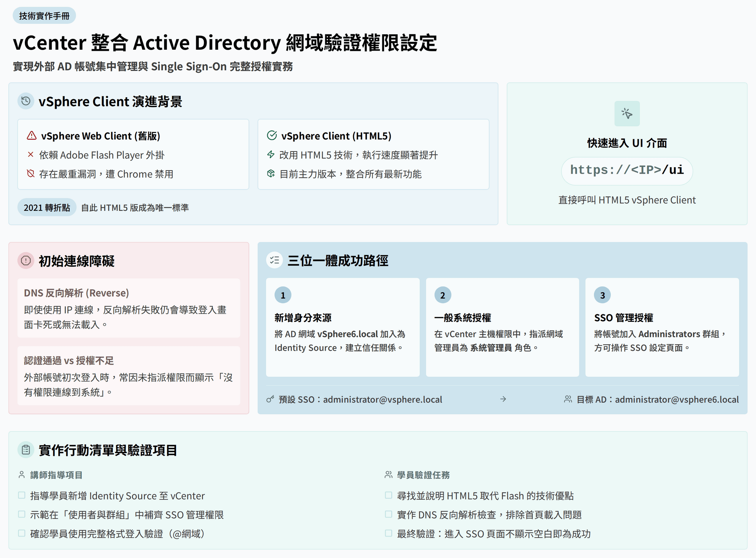Click the key icon before 預設 SSO
Image resolution: width=756 pixels, height=558 pixels.
click(270, 399)
